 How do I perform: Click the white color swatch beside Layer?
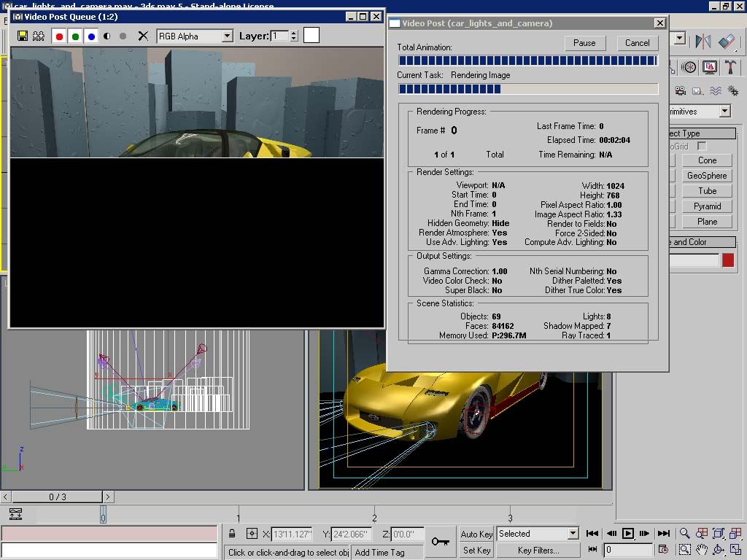tap(311, 35)
